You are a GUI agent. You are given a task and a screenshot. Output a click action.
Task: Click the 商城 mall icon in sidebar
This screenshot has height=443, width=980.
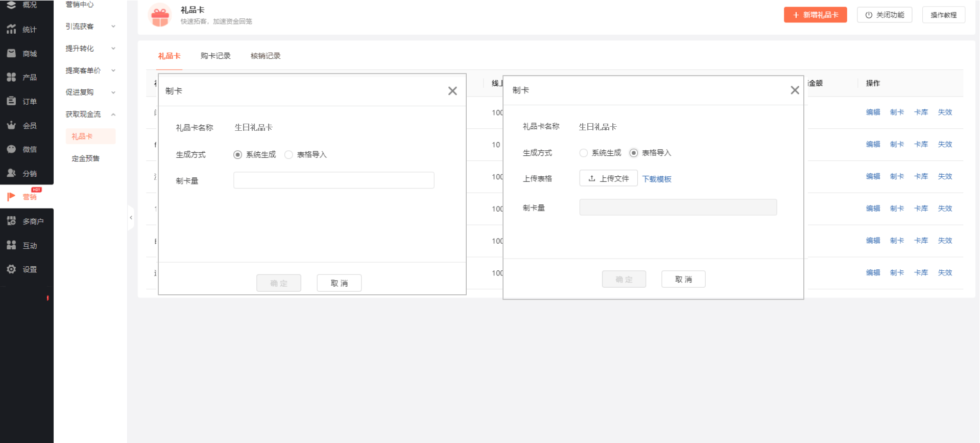pyautogui.click(x=11, y=54)
